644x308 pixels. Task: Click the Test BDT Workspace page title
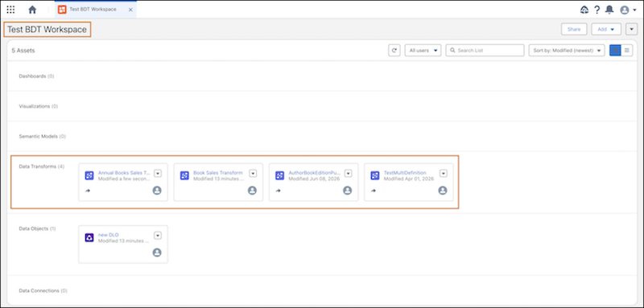pyautogui.click(x=47, y=30)
